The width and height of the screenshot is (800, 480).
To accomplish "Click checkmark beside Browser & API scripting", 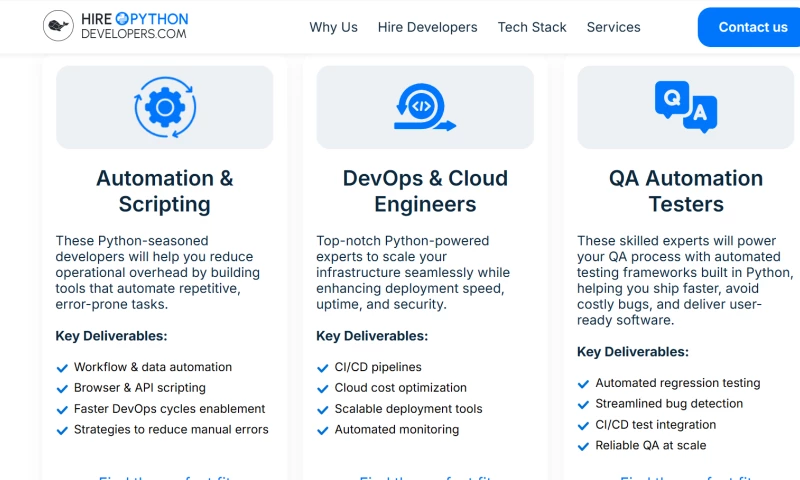I will (62, 389).
